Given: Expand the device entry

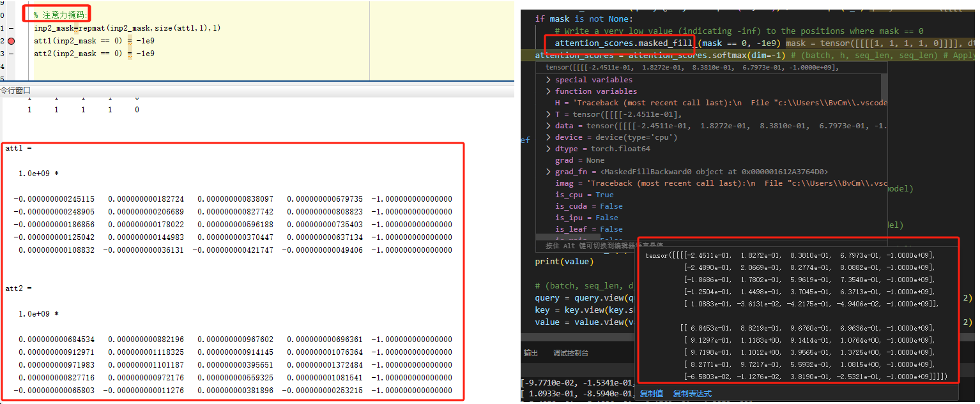Looking at the screenshot, I should coord(548,137).
